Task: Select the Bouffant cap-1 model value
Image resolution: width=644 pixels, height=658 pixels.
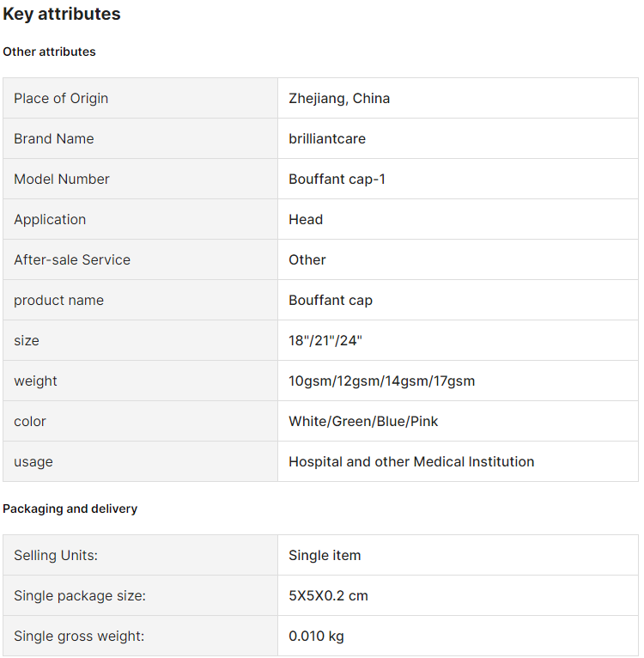Action: (337, 180)
